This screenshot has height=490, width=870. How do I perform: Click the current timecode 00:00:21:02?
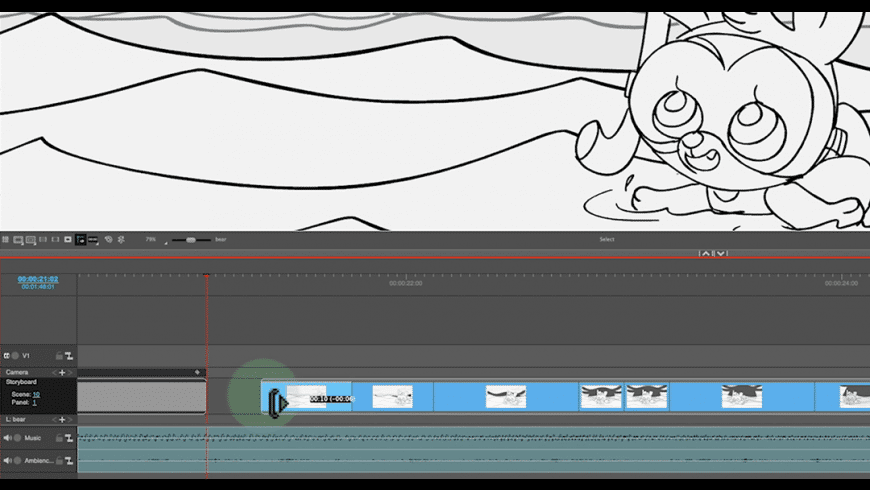38,279
